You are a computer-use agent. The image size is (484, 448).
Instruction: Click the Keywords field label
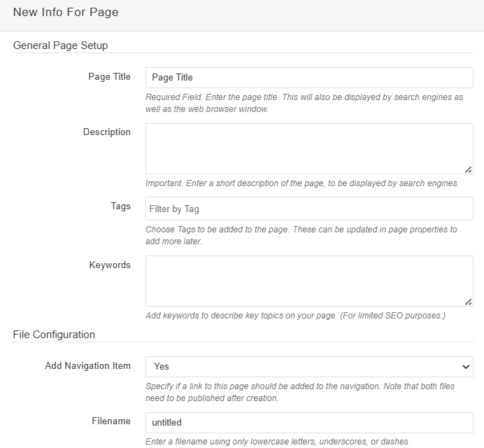(110, 265)
